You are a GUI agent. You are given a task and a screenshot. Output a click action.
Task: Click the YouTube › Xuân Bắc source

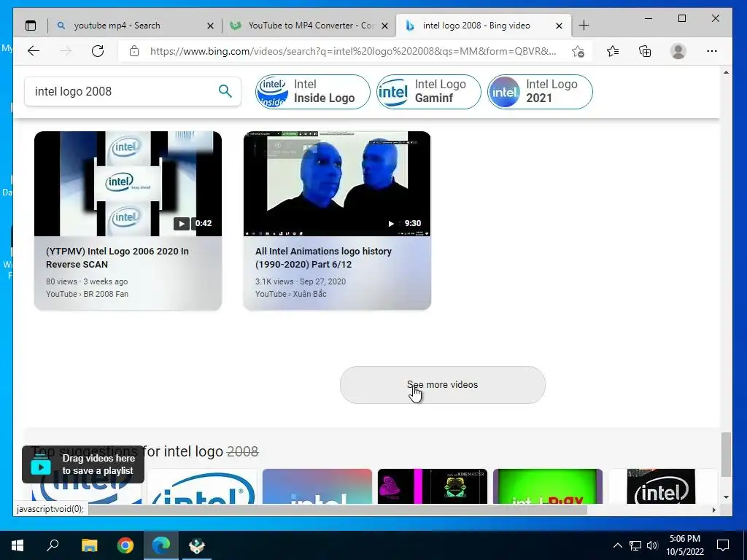point(290,294)
